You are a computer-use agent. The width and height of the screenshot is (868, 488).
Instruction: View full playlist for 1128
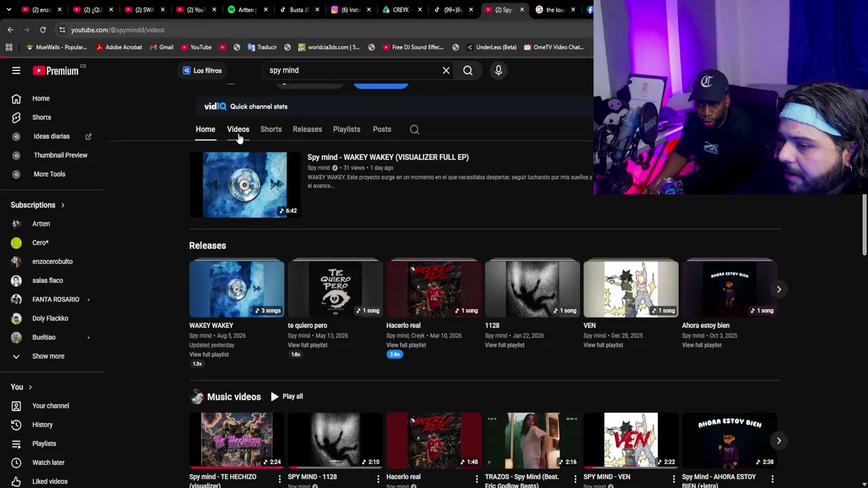tap(505, 345)
